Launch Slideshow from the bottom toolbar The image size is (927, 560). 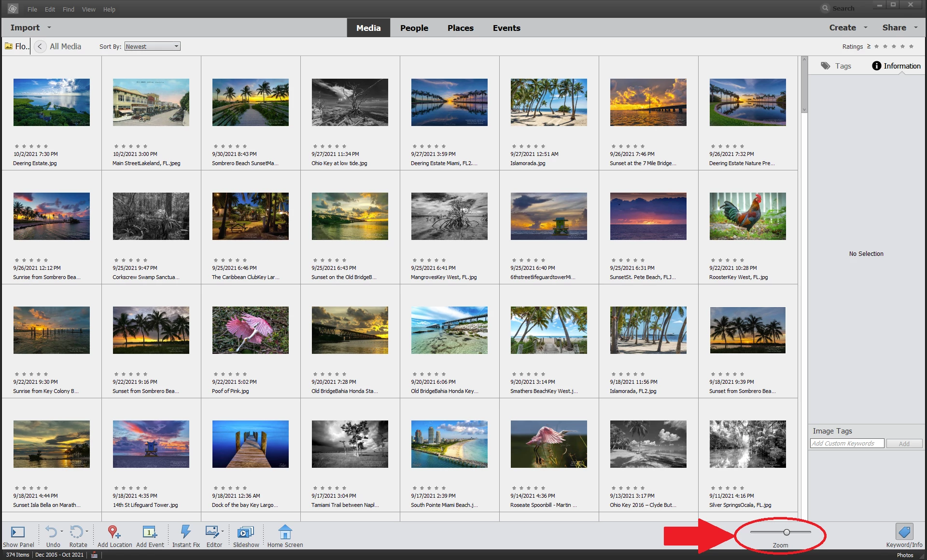(x=245, y=532)
